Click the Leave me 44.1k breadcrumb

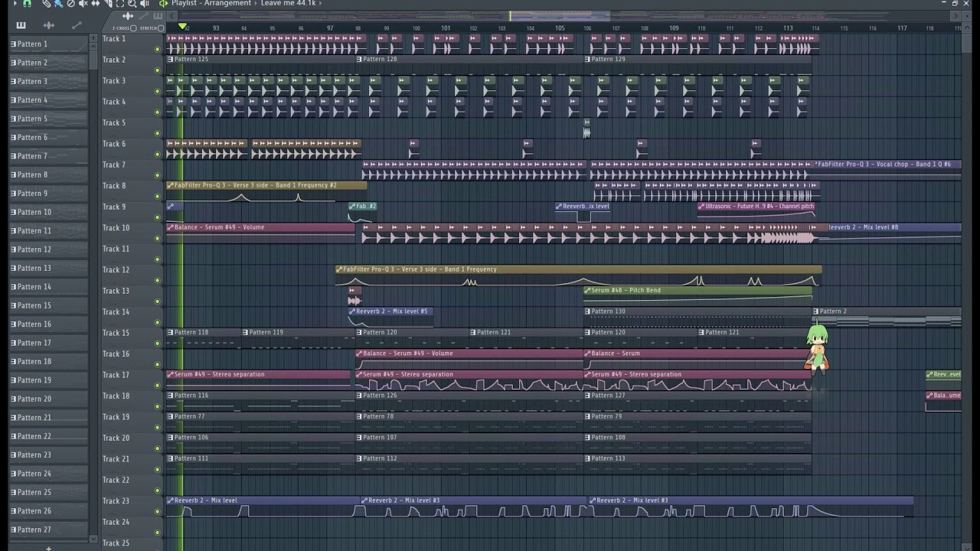point(288,3)
